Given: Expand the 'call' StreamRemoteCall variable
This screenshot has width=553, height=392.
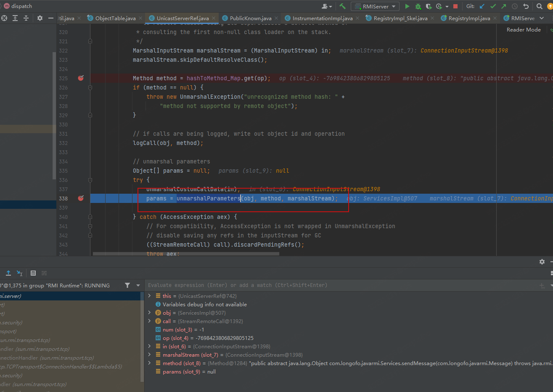Looking at the screenshot, I should tap(149, 321).
